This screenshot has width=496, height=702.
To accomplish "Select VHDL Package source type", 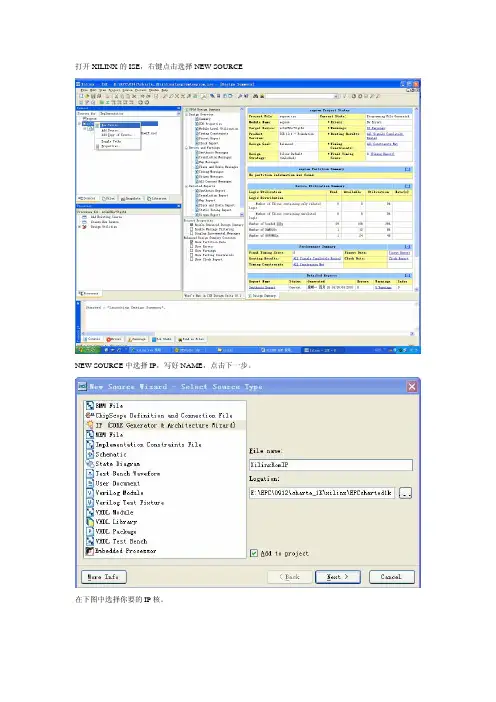I will (x=111, y=531).
